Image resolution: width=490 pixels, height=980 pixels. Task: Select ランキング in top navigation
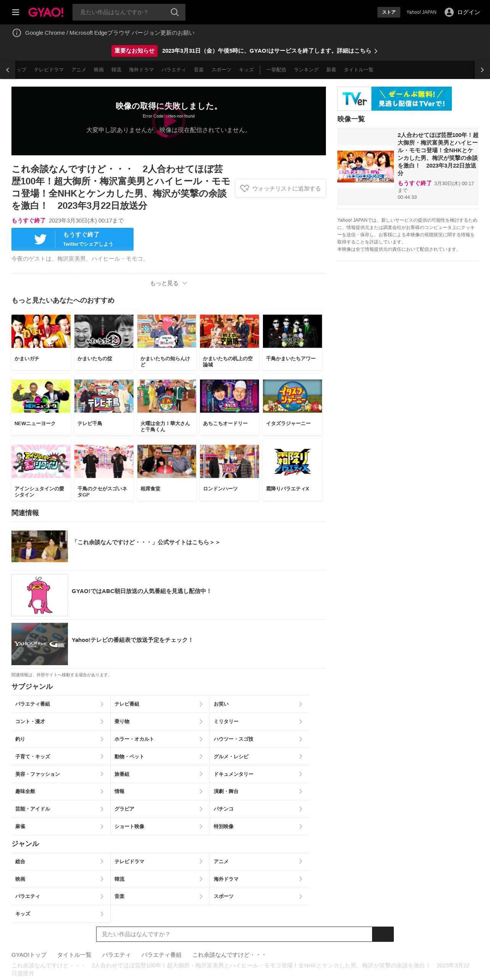tap(306, 70)
